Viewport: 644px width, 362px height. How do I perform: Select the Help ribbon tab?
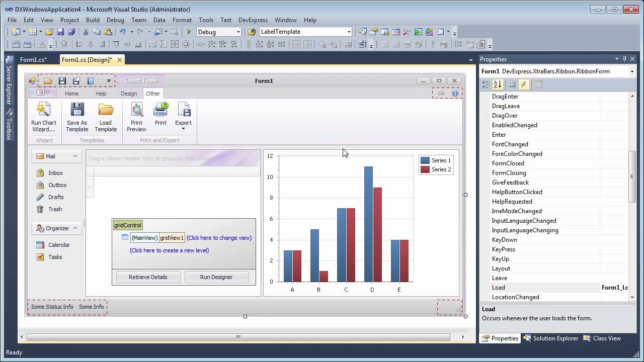pos(101,94)
